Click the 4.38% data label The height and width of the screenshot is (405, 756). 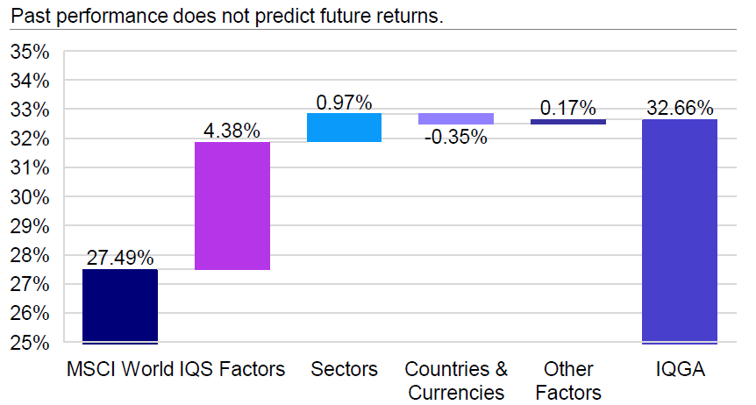[232, 131]
